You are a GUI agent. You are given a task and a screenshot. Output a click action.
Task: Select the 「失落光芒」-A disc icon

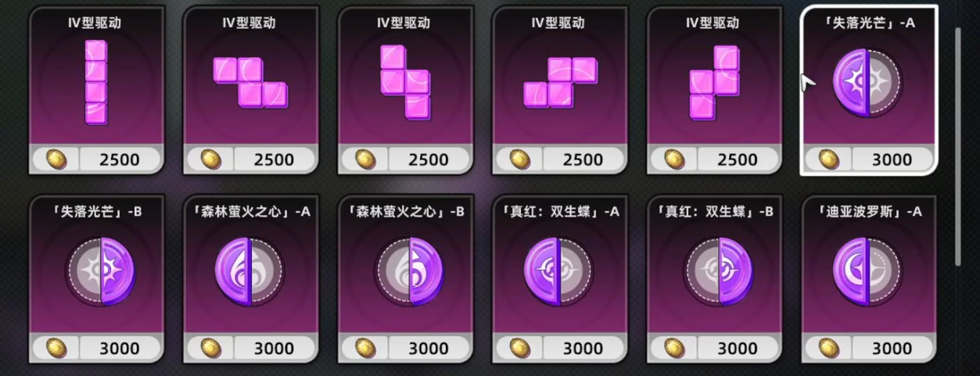(867, 82)
